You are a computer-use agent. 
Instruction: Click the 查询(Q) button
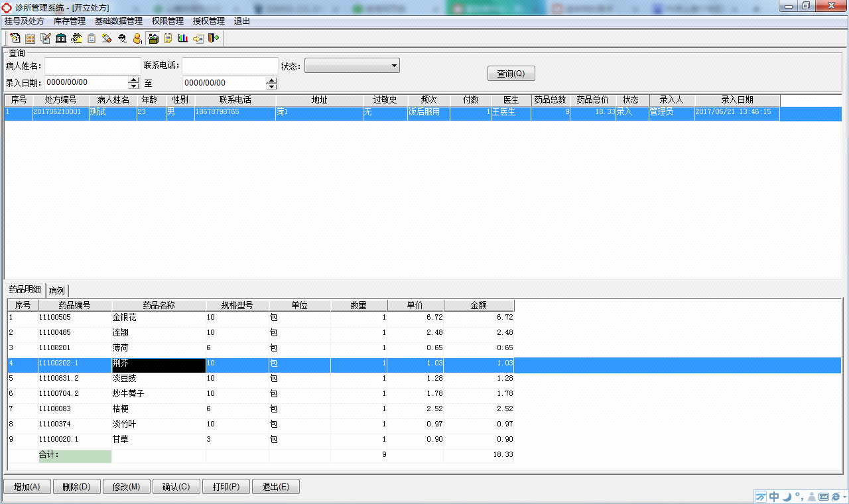point(511,74)
